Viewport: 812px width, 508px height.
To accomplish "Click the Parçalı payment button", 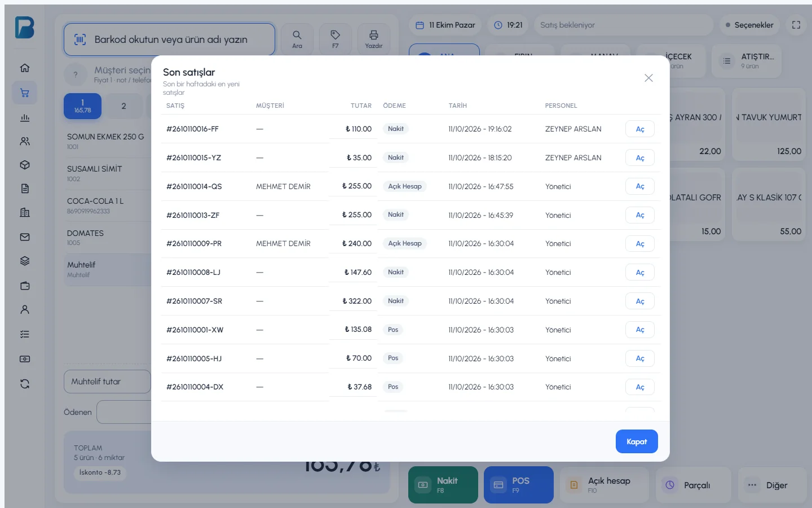I will 694,485.
